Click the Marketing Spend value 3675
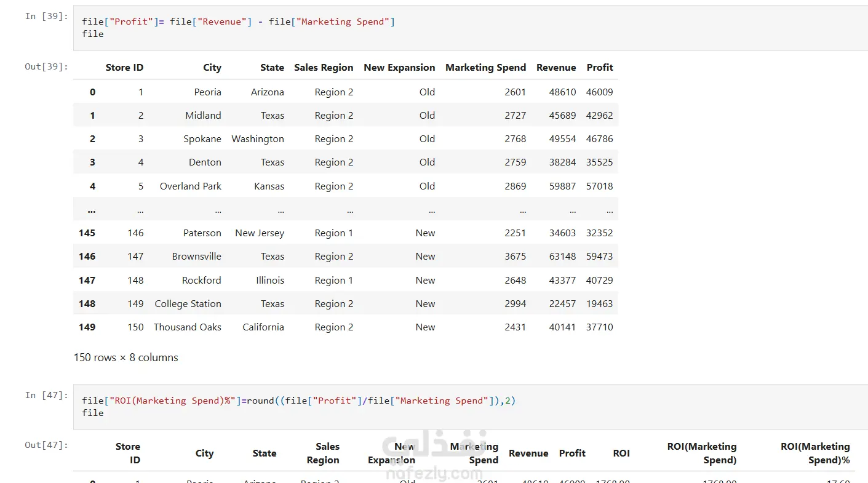The height and width of the screenshot is (483, 868). [x=516, y=257]
